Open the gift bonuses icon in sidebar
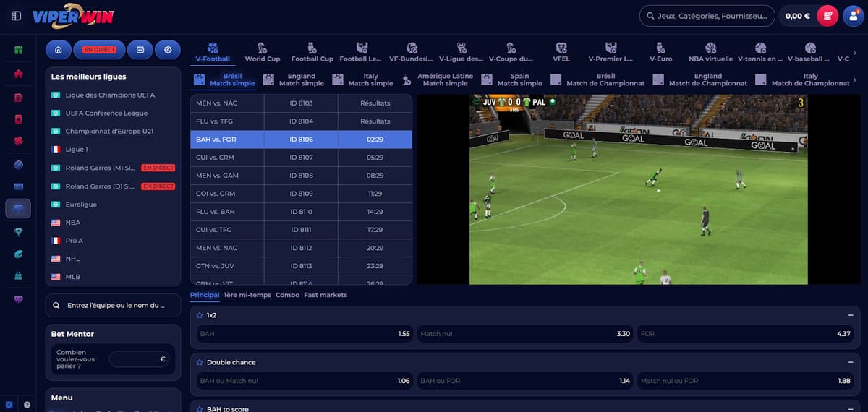This screenshot has width=868, height=412. point(18,51)
